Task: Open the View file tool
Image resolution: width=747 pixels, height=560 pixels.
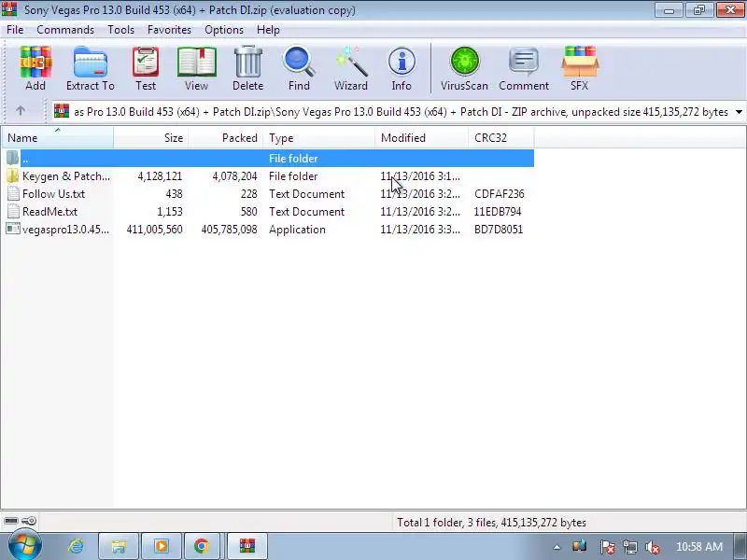Action: (197, 62)
